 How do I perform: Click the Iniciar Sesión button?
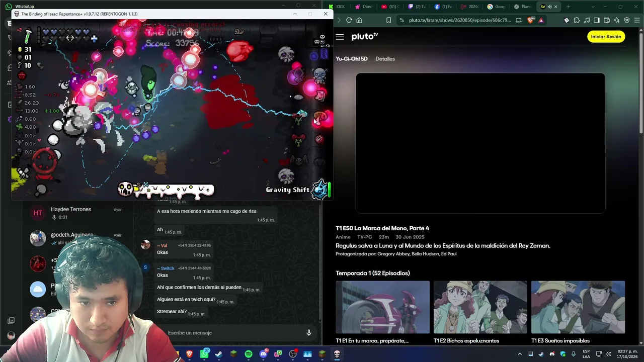click(606, 37)
